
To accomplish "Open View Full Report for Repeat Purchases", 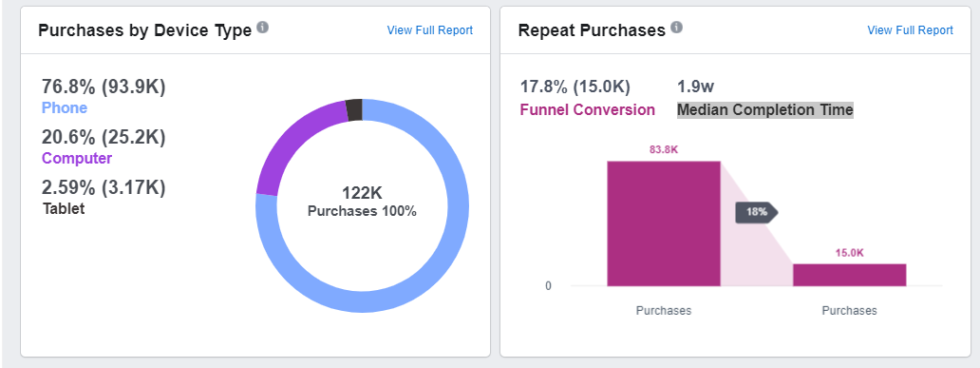I will [910, 30].
